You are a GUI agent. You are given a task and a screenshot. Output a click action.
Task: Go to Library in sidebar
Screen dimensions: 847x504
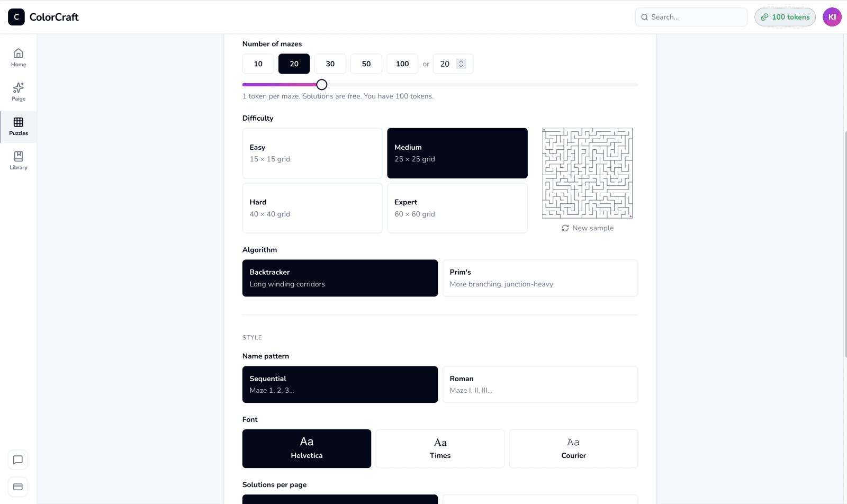coord(19,160)
